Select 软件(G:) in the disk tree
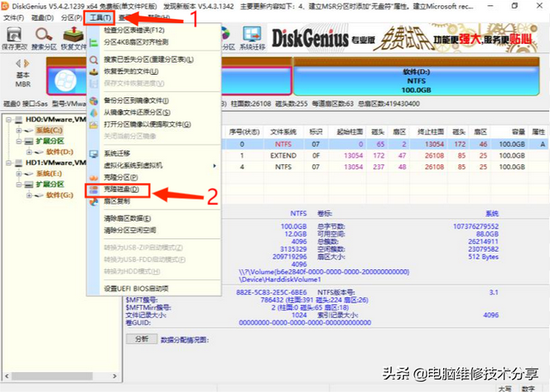The width and height of the screenshot is (550, 392). coord(59,195)
